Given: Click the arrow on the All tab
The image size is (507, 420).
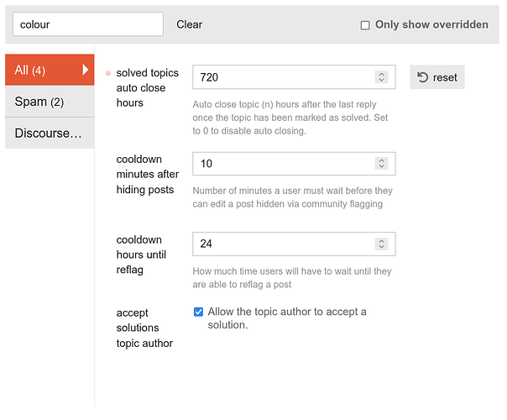Looking at the screenshot, I should click(86, 70).
